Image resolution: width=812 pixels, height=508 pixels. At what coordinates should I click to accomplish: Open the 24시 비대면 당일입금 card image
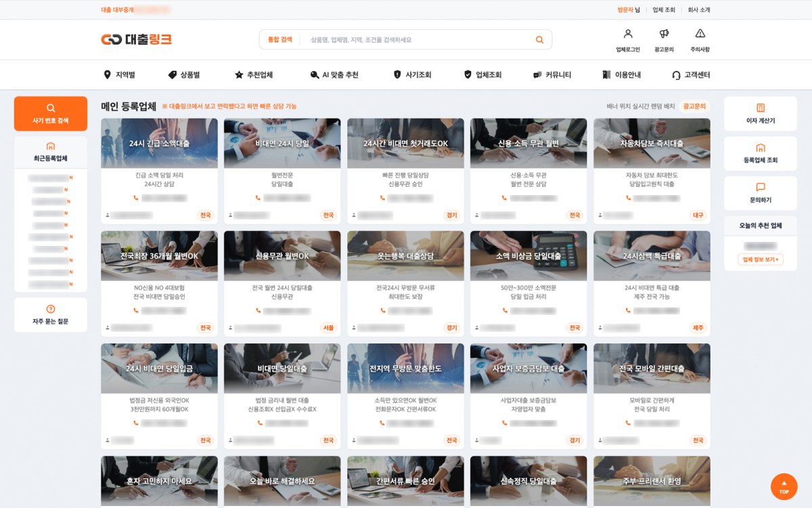point(159,368)
